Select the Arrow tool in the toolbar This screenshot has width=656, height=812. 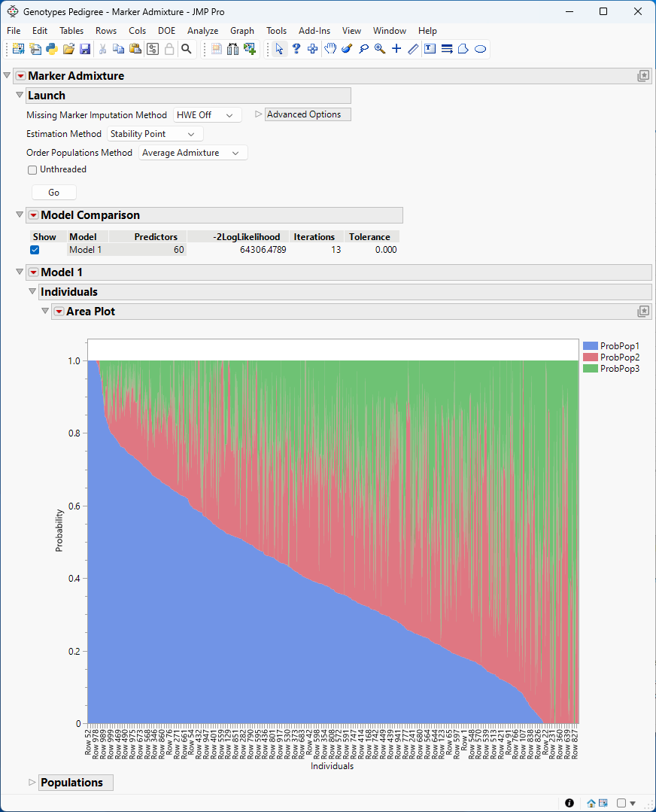click(x=279, y=48)
